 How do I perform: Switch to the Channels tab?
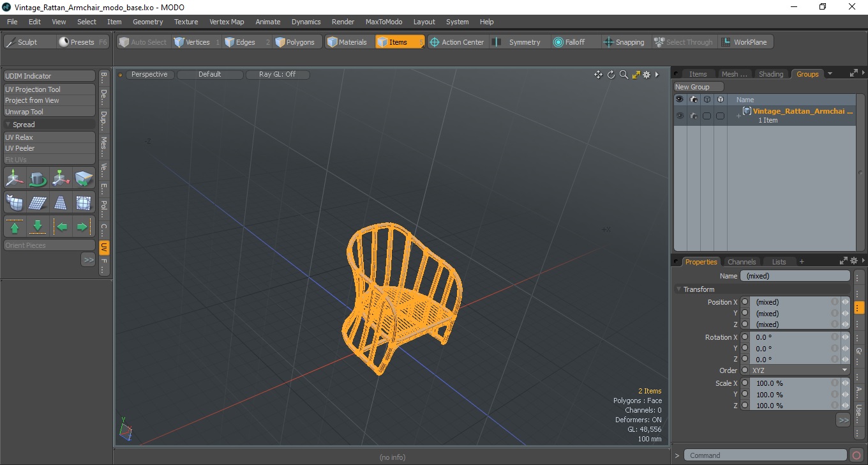click(x=742, y=262)
